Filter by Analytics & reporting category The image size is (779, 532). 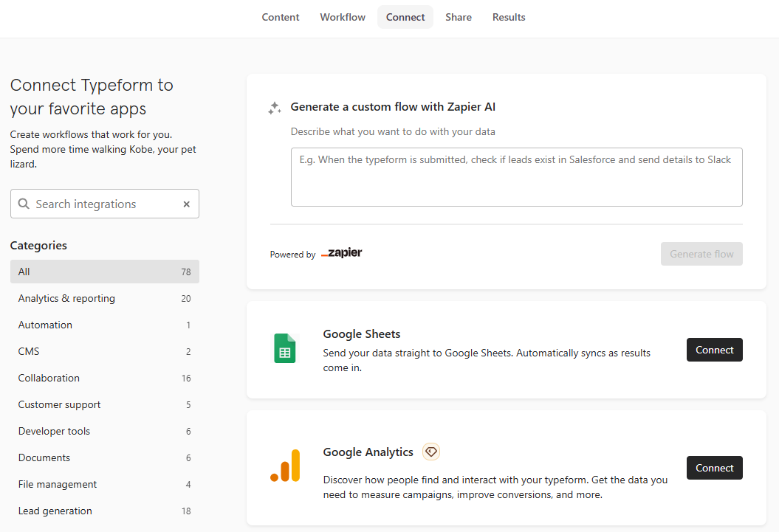(105, 298)
